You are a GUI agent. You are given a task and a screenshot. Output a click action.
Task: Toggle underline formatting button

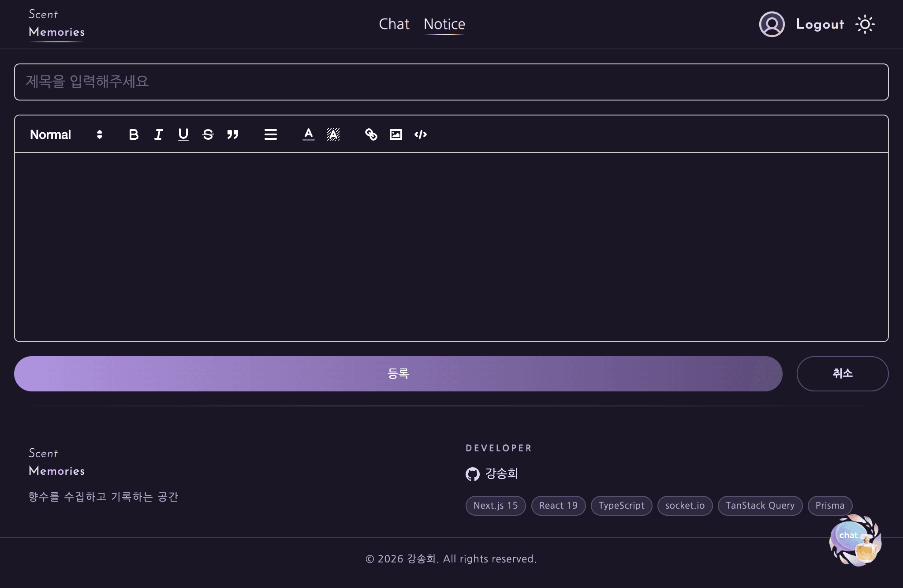pyautogui.click(x=183, y=134)
